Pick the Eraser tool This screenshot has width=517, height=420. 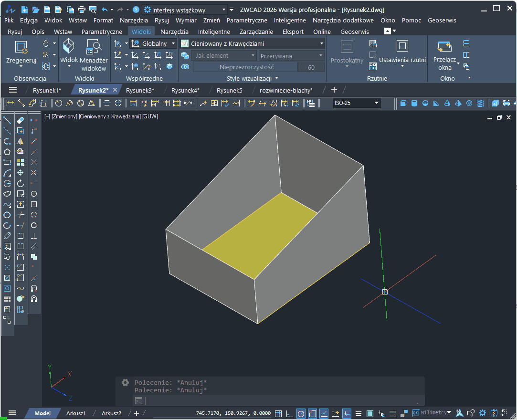[21, 120]
